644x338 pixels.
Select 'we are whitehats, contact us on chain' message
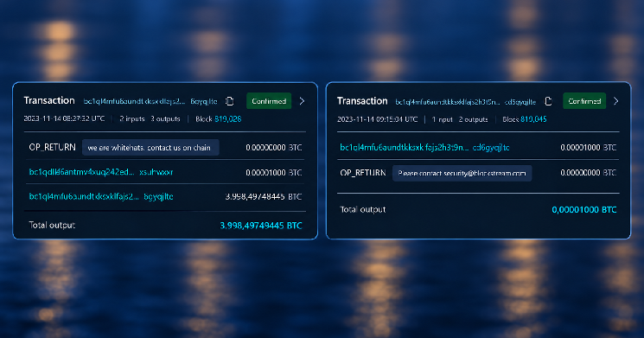click(150, 148)
